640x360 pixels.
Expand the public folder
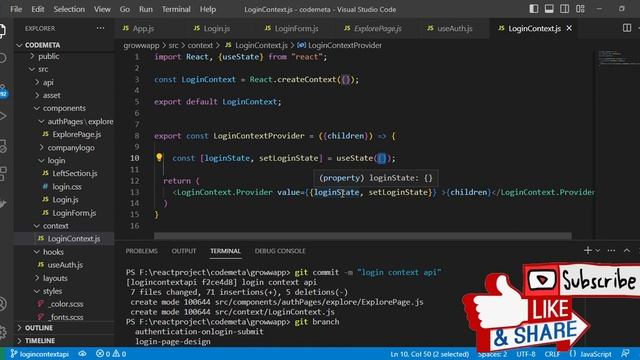(64, 56)
